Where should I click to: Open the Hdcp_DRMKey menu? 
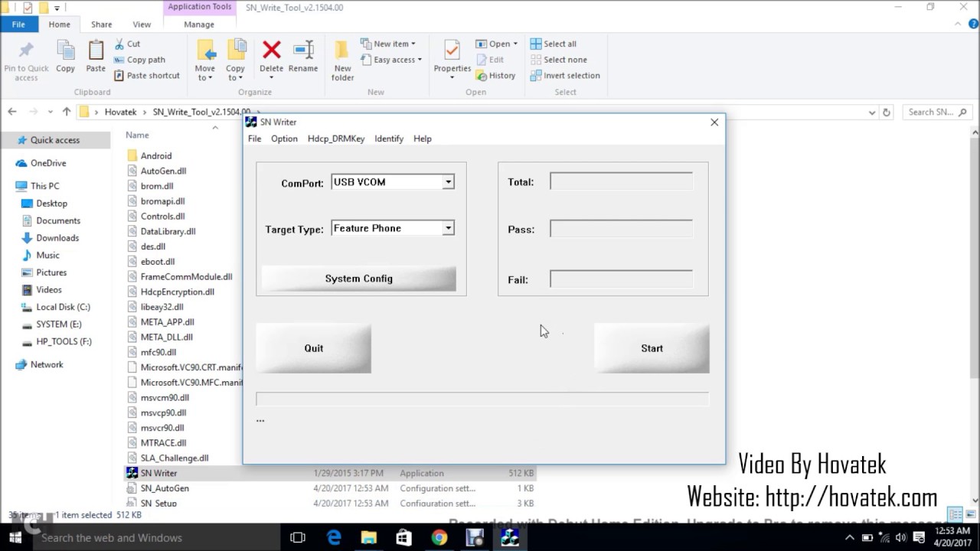tap(336, 139)
